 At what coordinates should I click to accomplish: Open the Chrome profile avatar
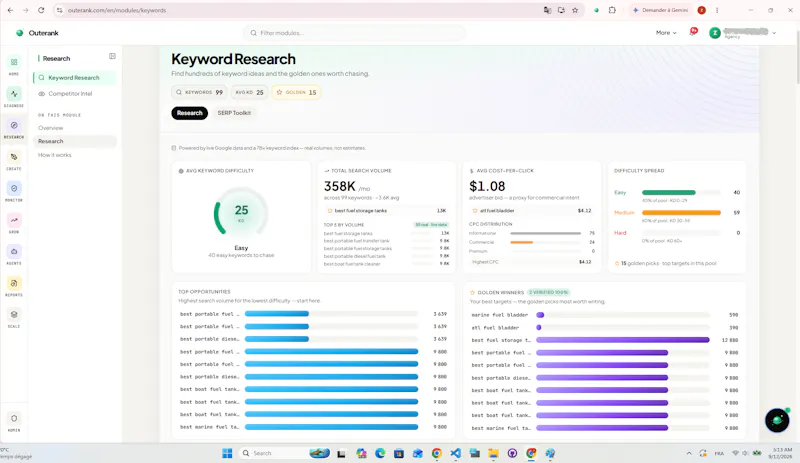click(702, 10)
